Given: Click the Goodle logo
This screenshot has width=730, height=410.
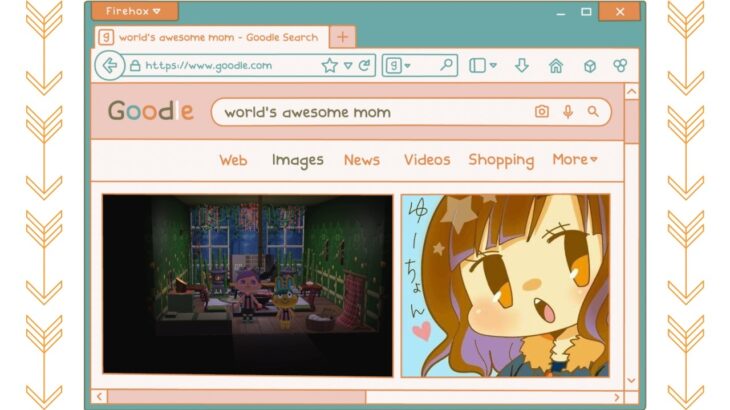Looking at the screenshot, I should (151, 111).
